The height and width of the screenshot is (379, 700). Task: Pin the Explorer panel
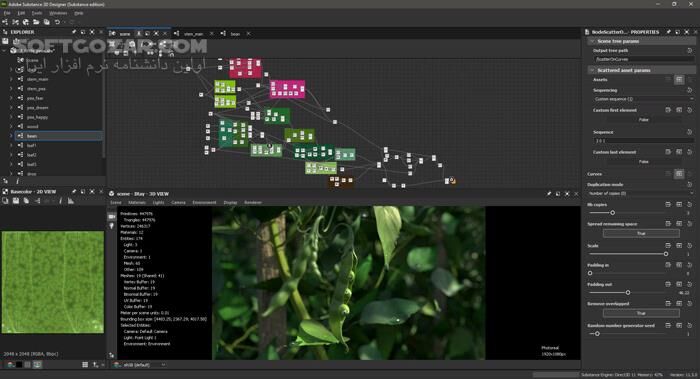click(74, 32)
